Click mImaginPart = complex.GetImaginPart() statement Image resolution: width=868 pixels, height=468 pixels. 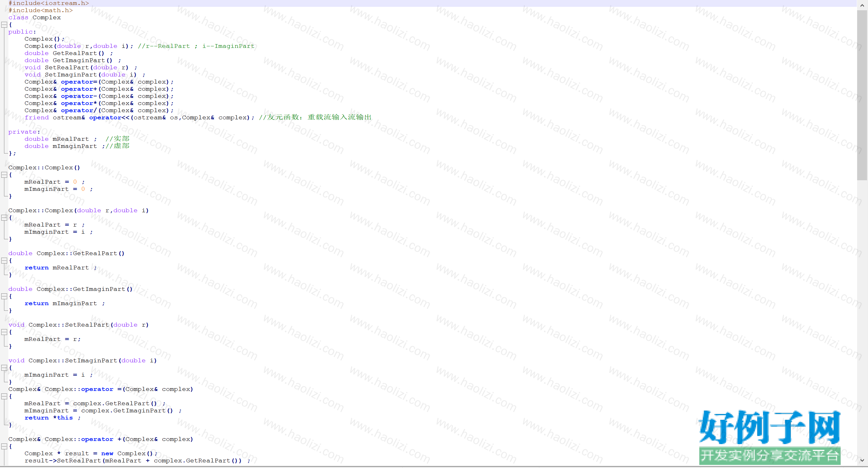103,411
